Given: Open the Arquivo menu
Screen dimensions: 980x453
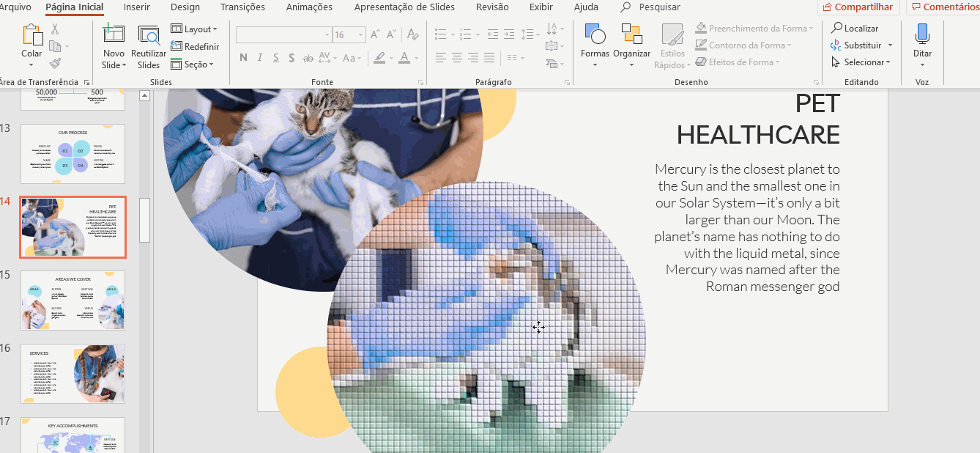Looking at the screenshot, I should point(15,7).
